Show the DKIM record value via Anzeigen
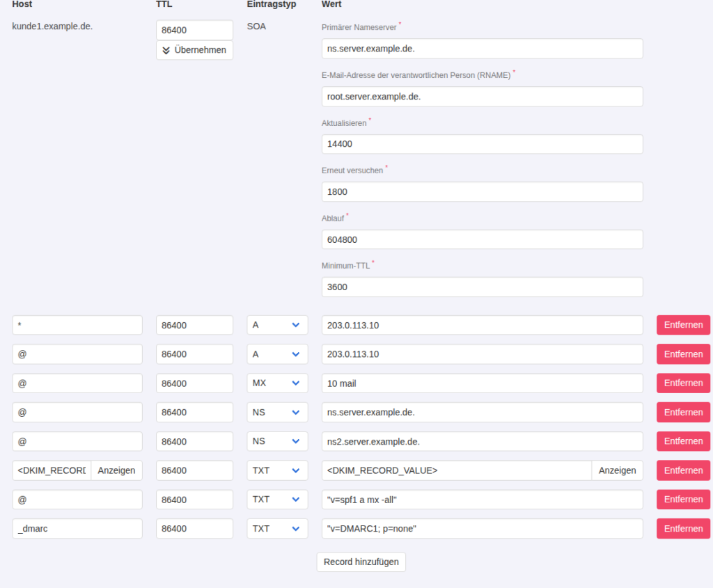The image size is (713, 588). (x=617, y=470)
